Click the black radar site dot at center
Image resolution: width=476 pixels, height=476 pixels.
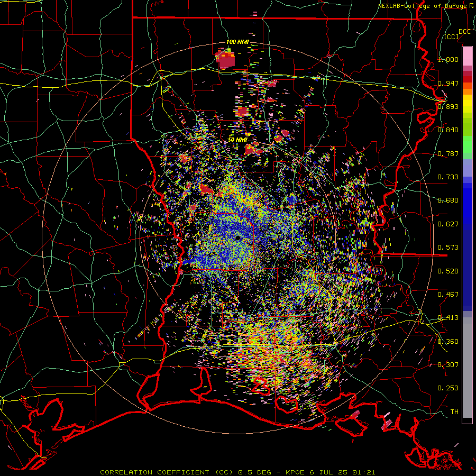pyautogui.click(x=237, y=237)
